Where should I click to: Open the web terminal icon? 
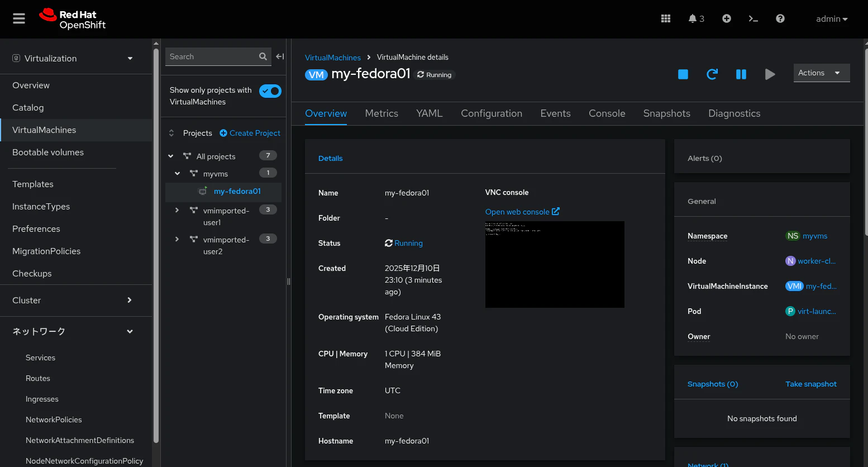(753, 18)
